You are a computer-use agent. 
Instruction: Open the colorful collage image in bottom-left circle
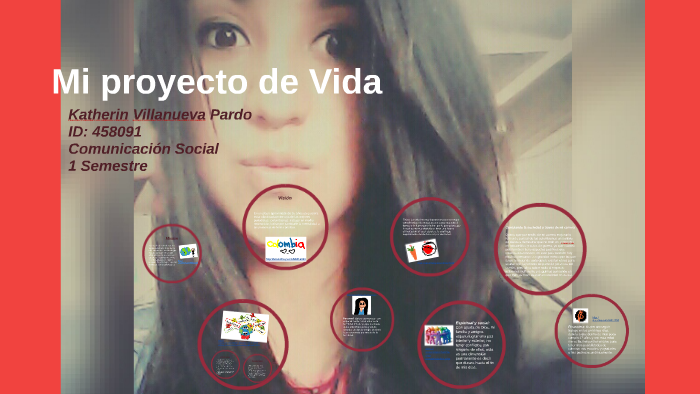pyautogui.click(x=245, y=327)
